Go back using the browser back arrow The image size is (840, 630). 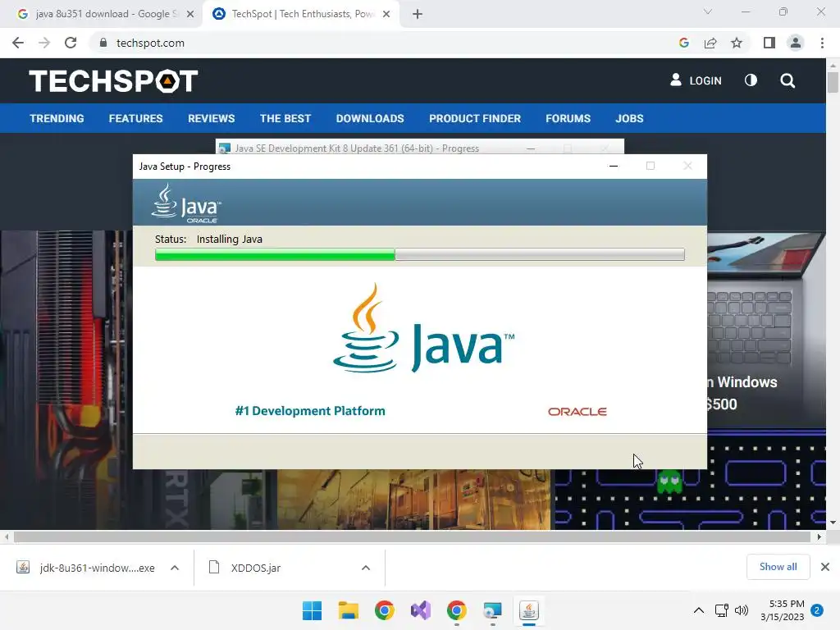point(18,43)
